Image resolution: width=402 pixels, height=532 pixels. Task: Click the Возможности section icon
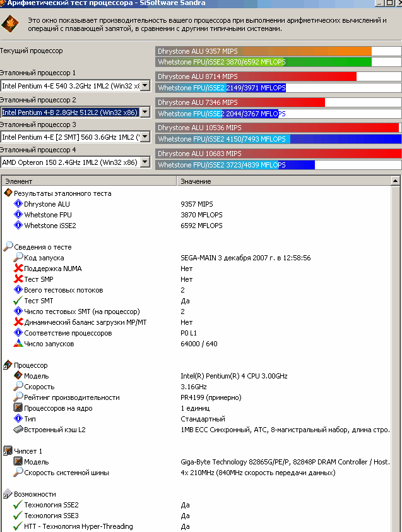(x=8, y=494)
